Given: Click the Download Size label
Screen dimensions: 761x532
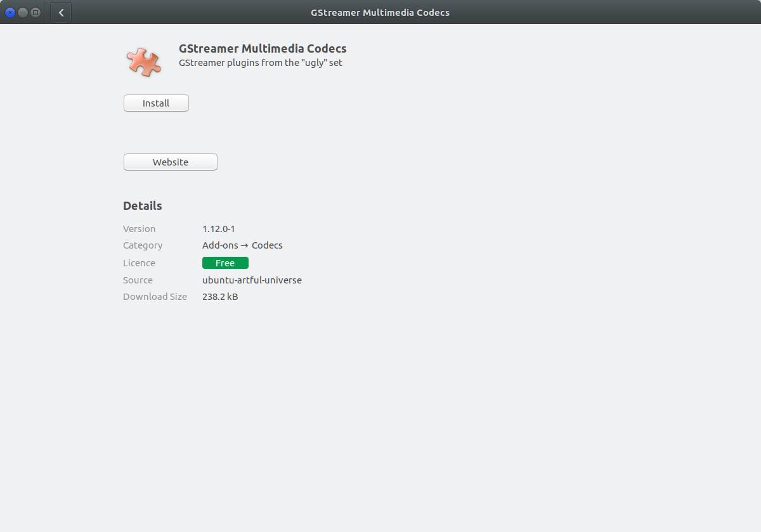Looking at the screenshot, I should pos(155,297).
